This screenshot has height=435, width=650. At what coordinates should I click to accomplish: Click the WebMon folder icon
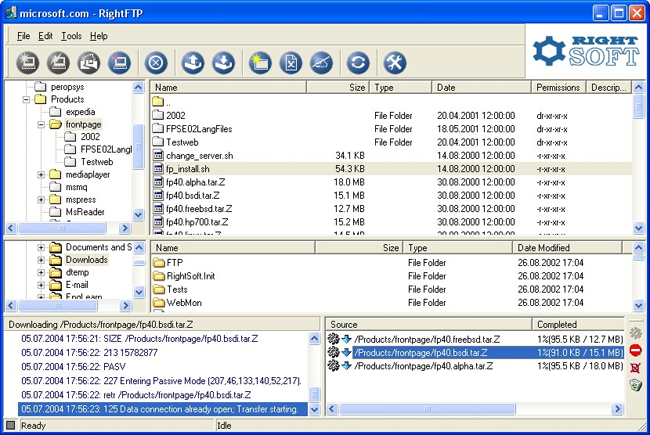pos(159,303)
